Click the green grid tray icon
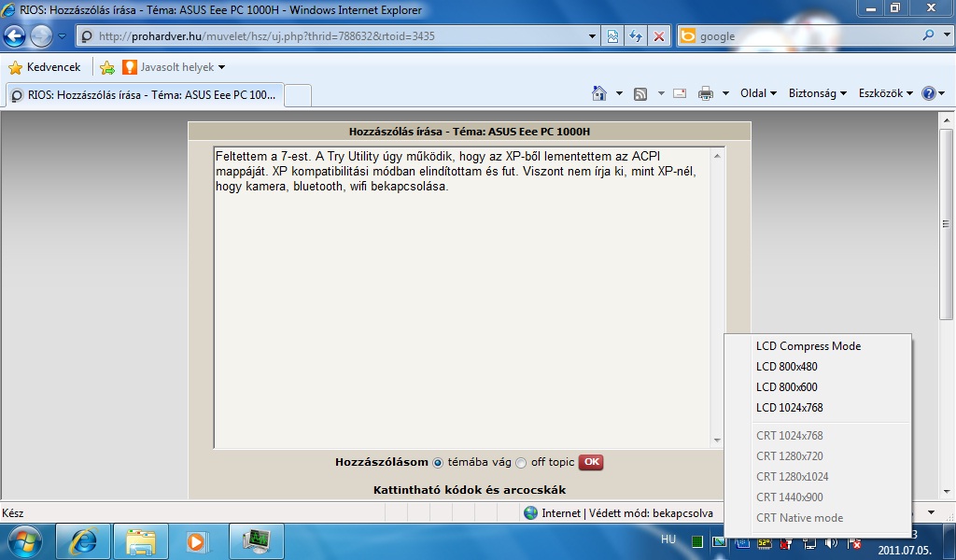The image size is (956, 560). point(697,541)
